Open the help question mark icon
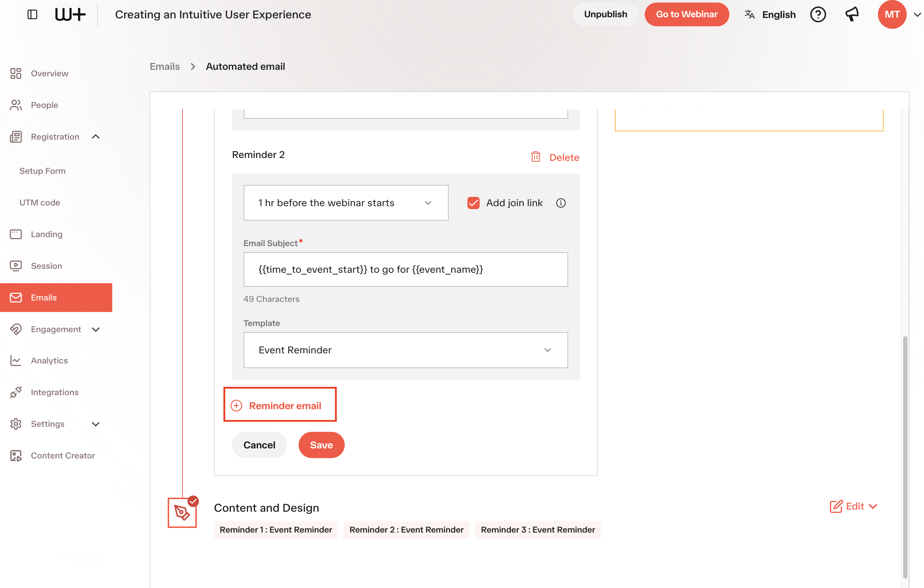Image resolution: width=924 pixels, height=588 pixels. (818, 15)
